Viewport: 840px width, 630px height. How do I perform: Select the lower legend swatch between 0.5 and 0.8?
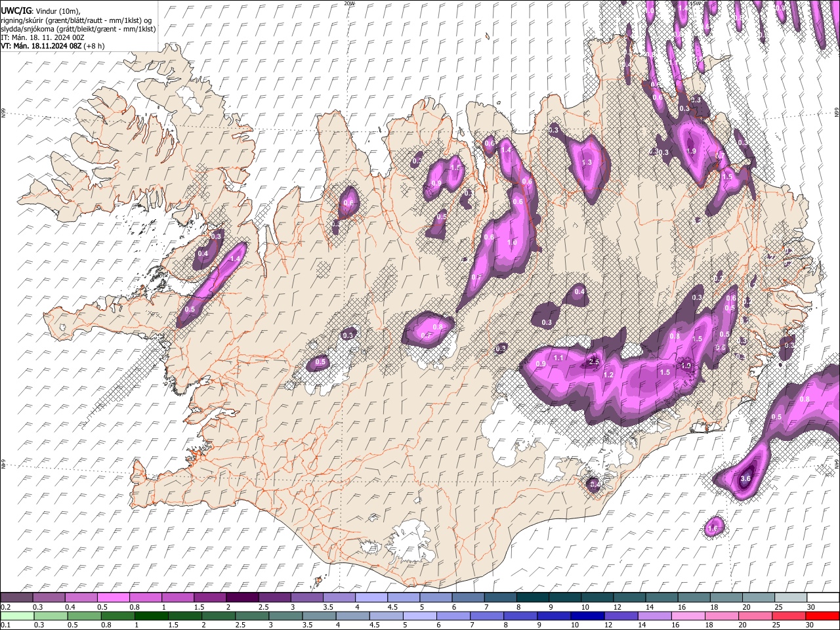84,616
